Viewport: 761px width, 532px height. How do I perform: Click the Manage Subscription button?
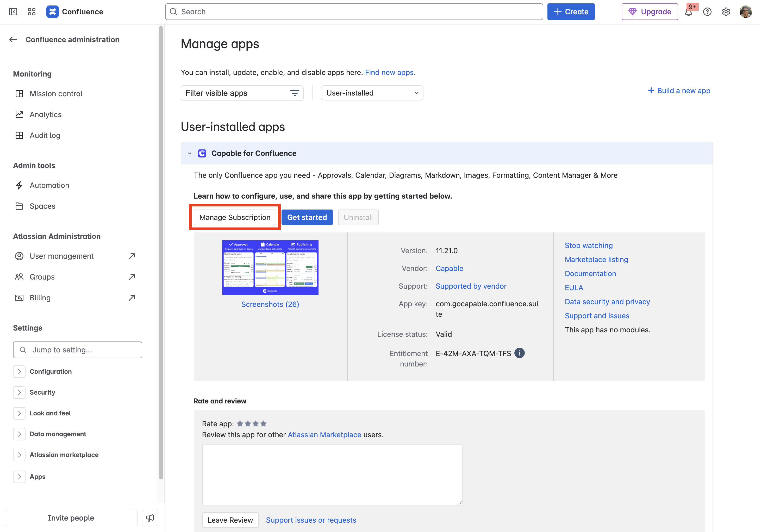coord(235,217)
